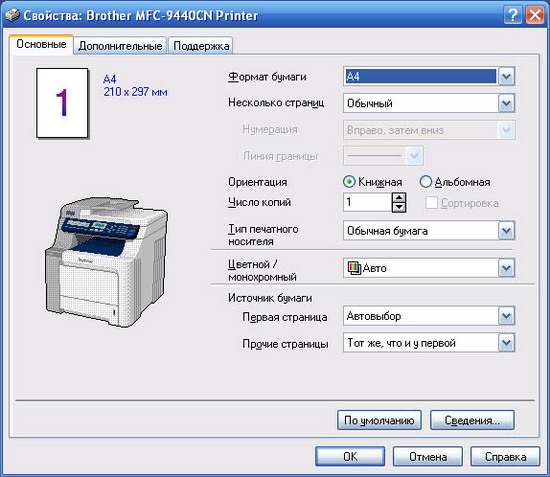
Task: Click the printer icon in title bar
Action: pyautogui.click(x=13, y=15)
